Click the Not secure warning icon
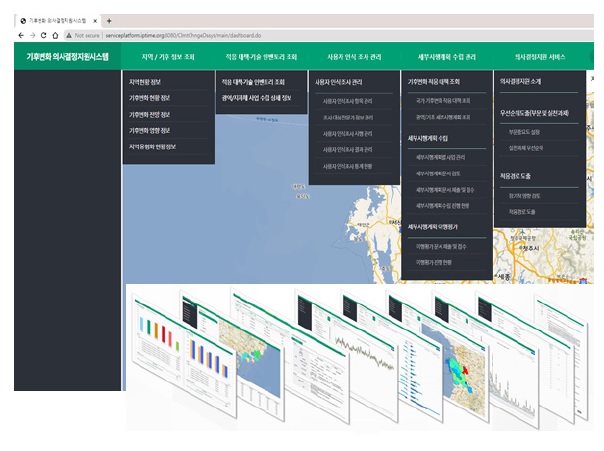Viewport: 604px width, 451px height. coord(69,35)
